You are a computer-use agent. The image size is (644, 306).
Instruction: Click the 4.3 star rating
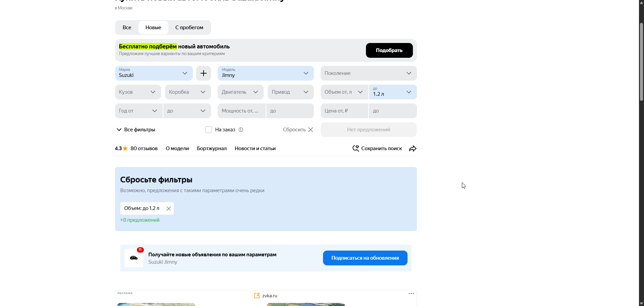coord(121,148)
